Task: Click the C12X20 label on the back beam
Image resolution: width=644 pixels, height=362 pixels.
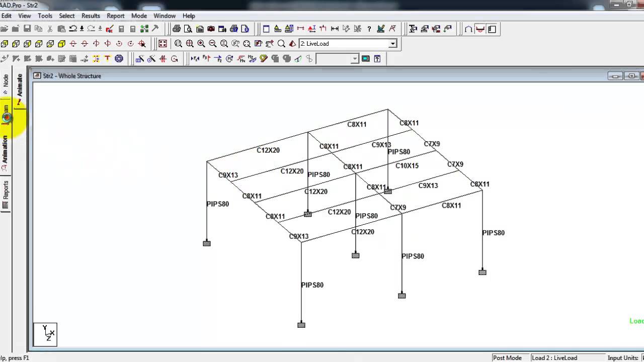Action: (268, 150)
